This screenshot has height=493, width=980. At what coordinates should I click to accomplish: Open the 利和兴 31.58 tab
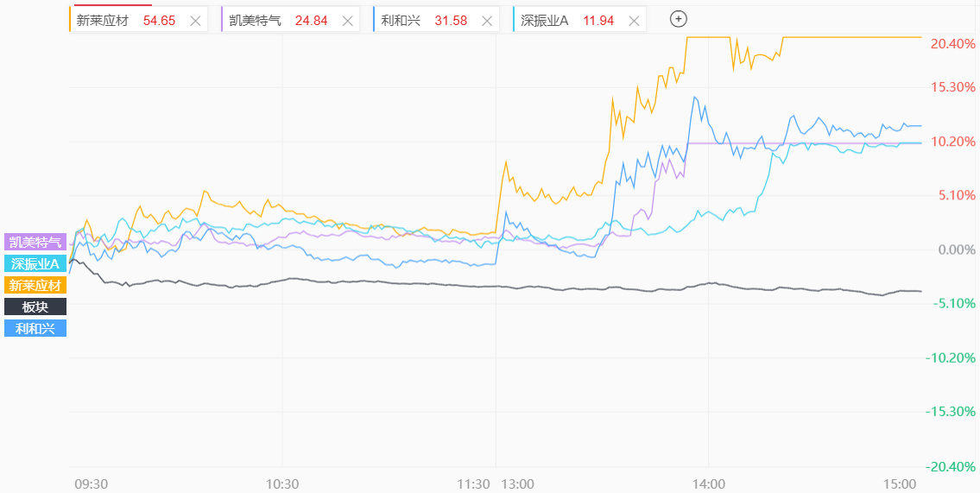tap(423, 20)
